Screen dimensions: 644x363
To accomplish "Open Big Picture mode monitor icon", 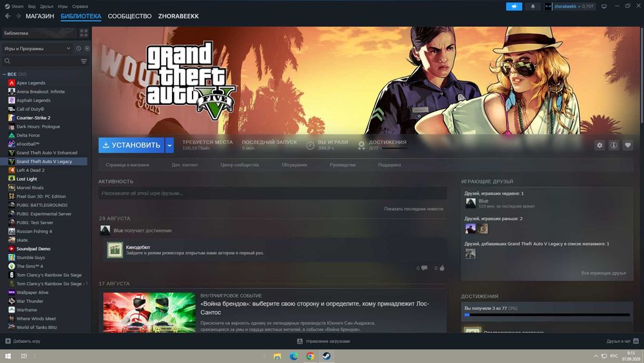I will [x=604, y=6].
